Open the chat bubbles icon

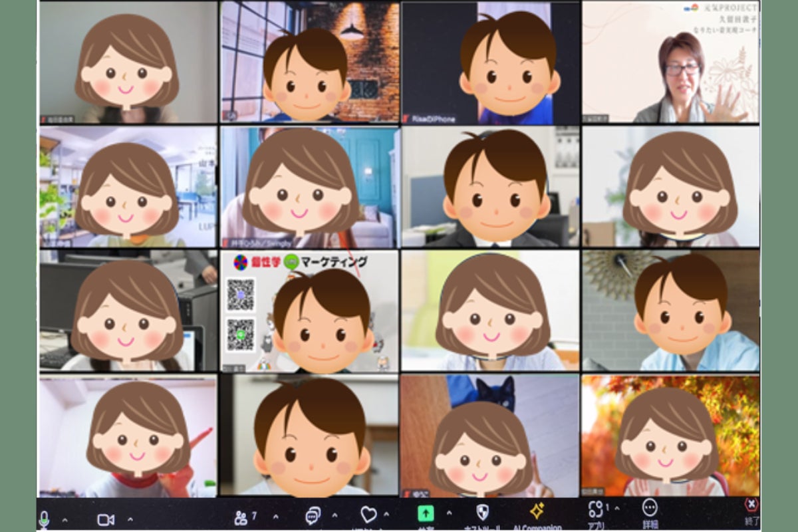coord(313,516)
